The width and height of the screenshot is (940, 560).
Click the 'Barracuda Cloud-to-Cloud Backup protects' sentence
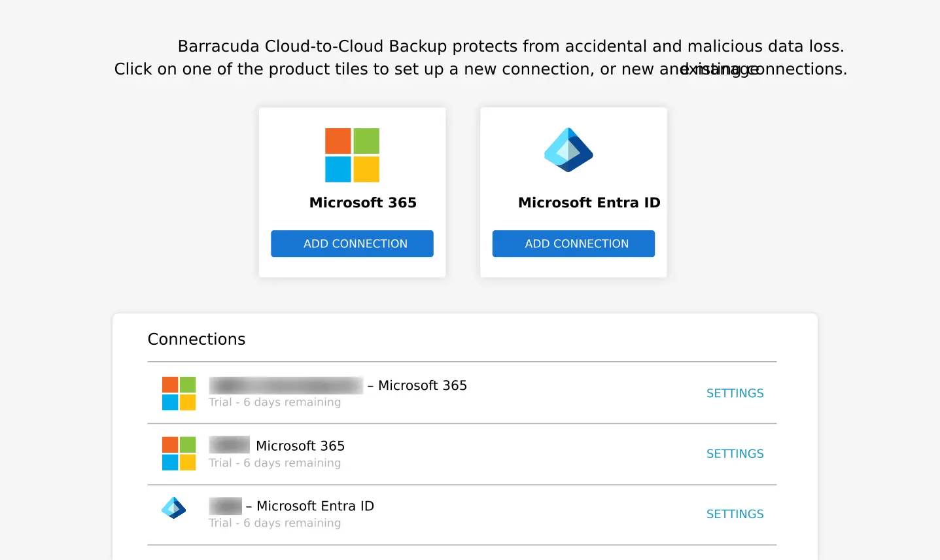pos(511,46)
